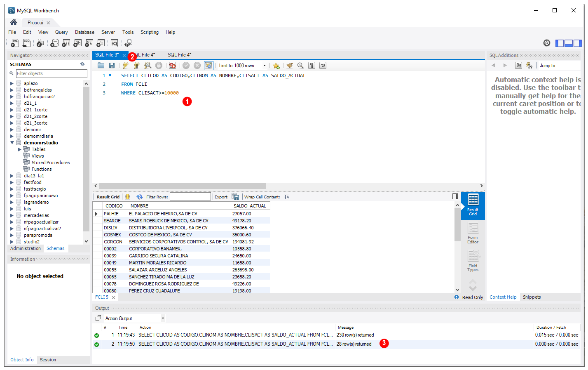This screenshot has width=588, height=370.
Task: Switch to the Snippets tab
Action: [532, 297]
